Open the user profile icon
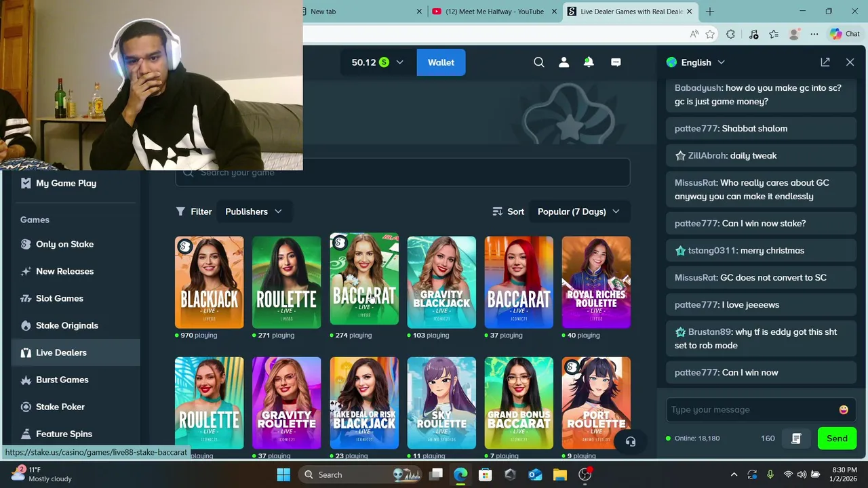Image resolution: width=868 pixels, height=488 pixels. coord(564,62)
